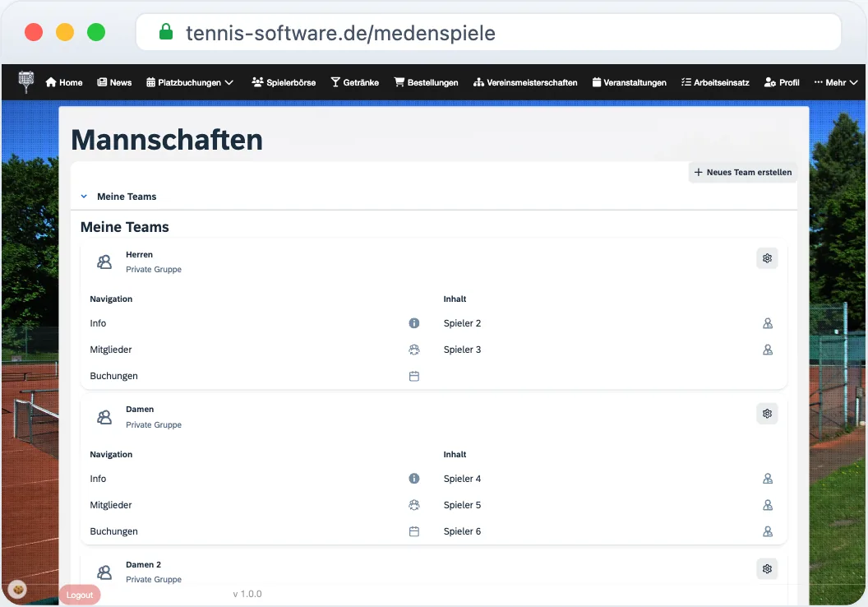This screenshot has width=868, height=607.
Task: Click the person icon beside Spieler 4
Action: [768, 479]
